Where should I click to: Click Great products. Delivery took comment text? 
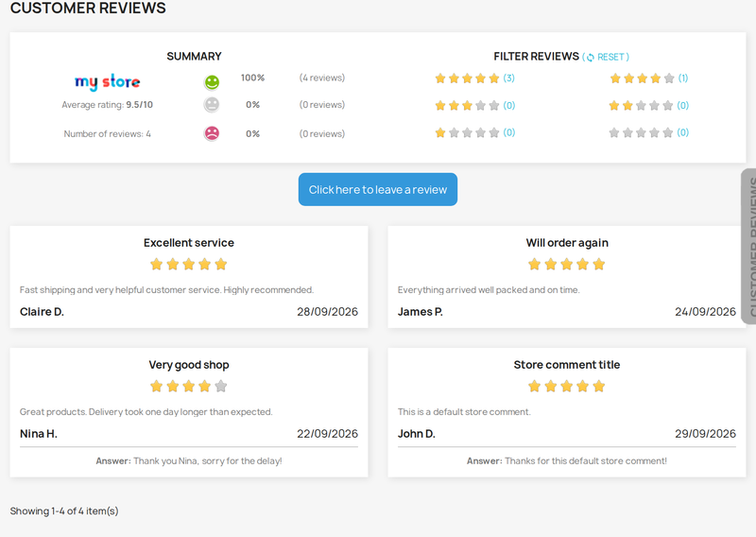pyautogui.click(x=146, y=412)
